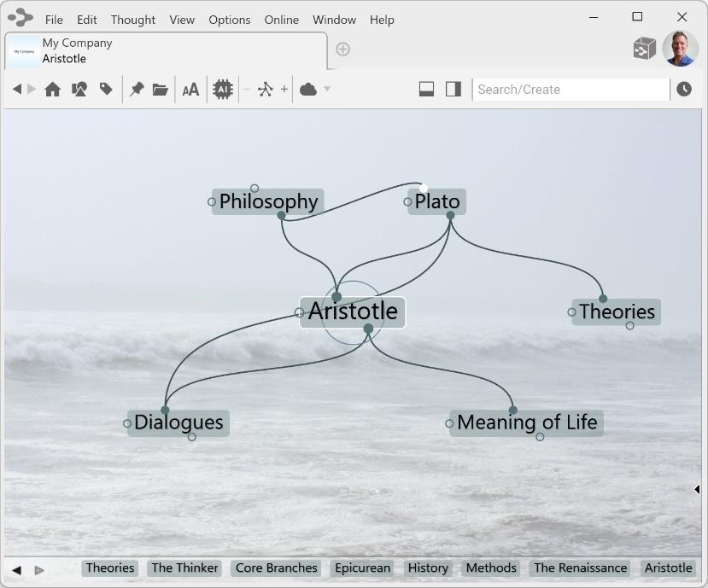Open the Thought menu
This screenshot has width=708, height=588.
click(x=132, y=20)
